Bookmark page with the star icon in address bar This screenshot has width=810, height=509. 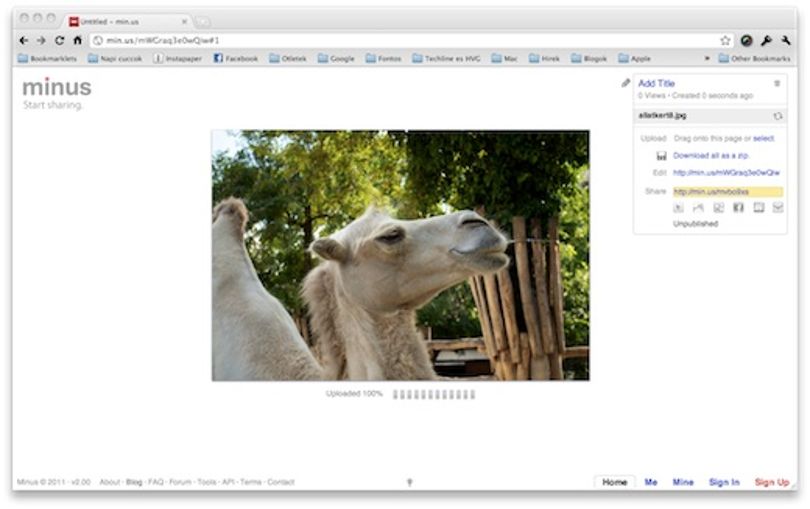pyautogui.click(x=725, y=40)
